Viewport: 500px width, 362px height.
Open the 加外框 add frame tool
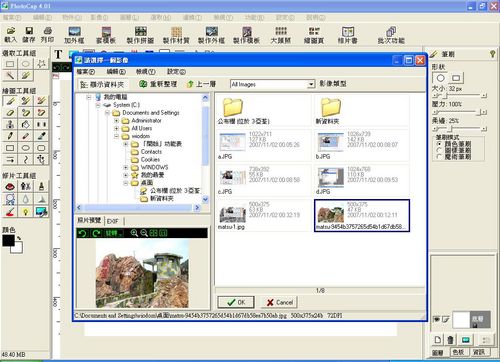[x=74, y=35]
